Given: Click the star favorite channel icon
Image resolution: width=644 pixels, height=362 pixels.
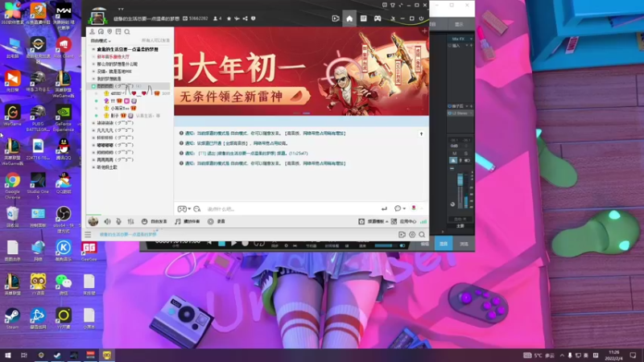Looking at the screenshot, I should (229, 19).
